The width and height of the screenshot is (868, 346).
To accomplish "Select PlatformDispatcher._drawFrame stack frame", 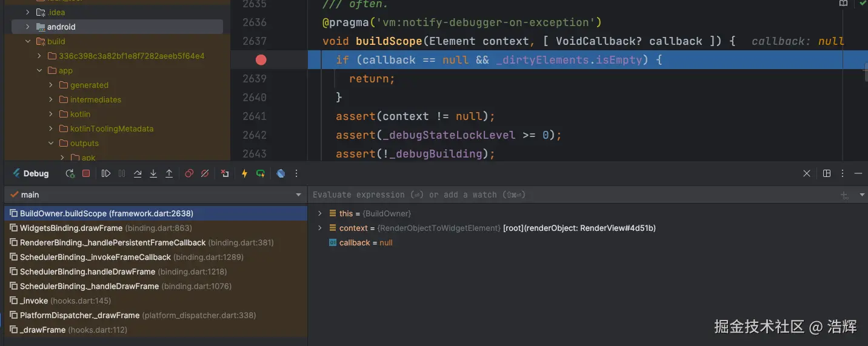I will (x=156, y=315).
